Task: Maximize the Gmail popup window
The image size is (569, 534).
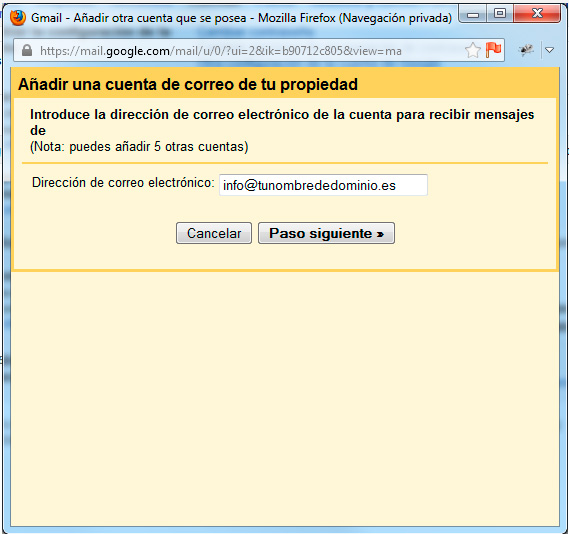Action: click(x=500, y=14)
